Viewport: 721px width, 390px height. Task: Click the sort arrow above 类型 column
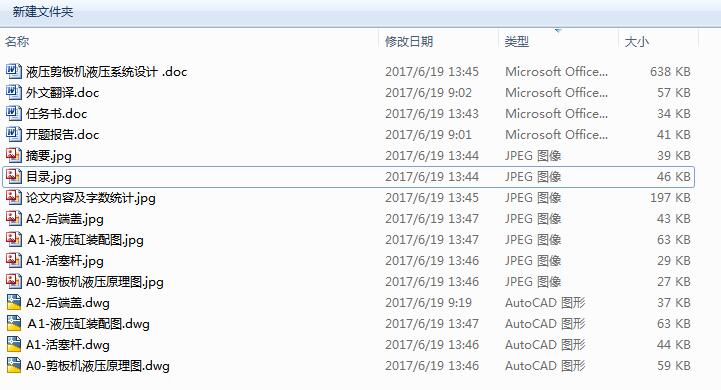558,30
